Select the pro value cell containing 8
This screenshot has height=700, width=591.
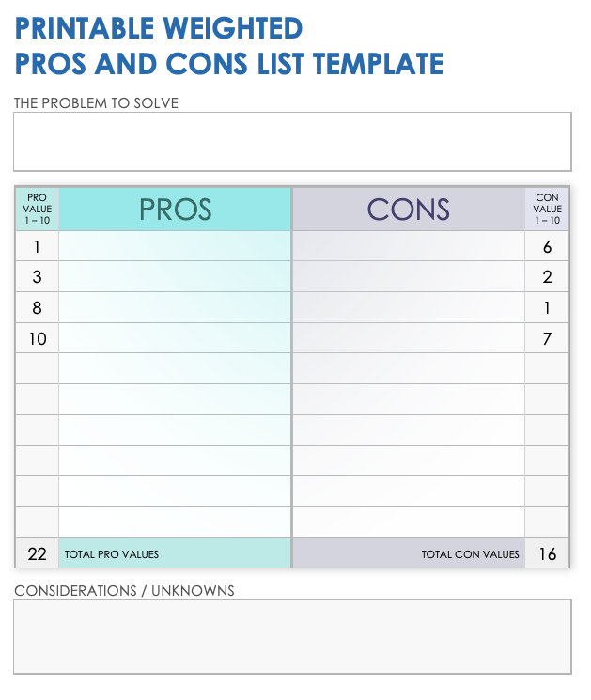tap(38, 308)
